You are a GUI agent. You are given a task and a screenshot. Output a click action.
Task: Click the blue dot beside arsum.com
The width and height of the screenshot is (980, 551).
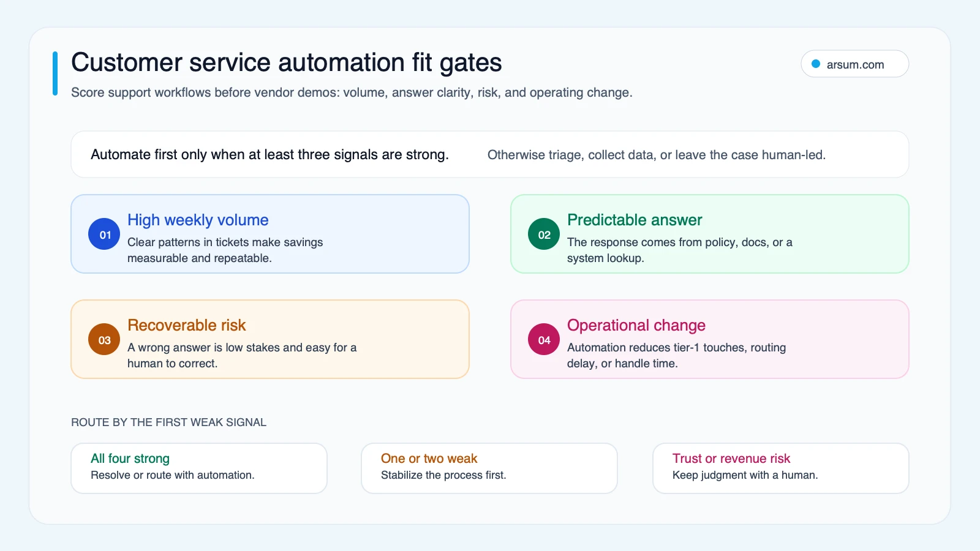click(816, 64)
